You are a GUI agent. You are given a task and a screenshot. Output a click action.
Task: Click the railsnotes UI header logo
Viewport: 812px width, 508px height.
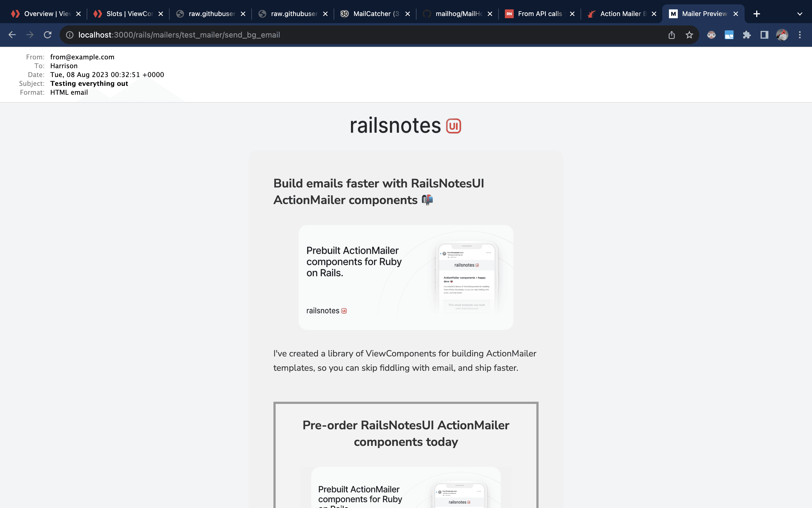(x=406, y=126)
